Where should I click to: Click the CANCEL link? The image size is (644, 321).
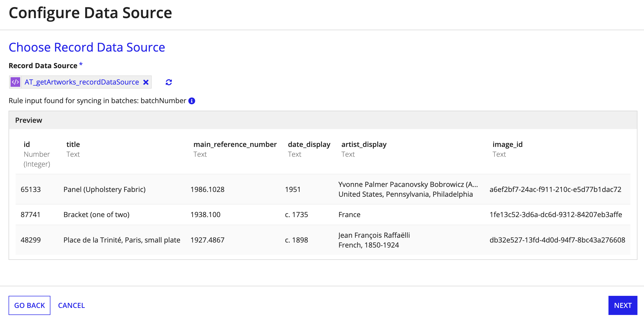tap(71, 305)
